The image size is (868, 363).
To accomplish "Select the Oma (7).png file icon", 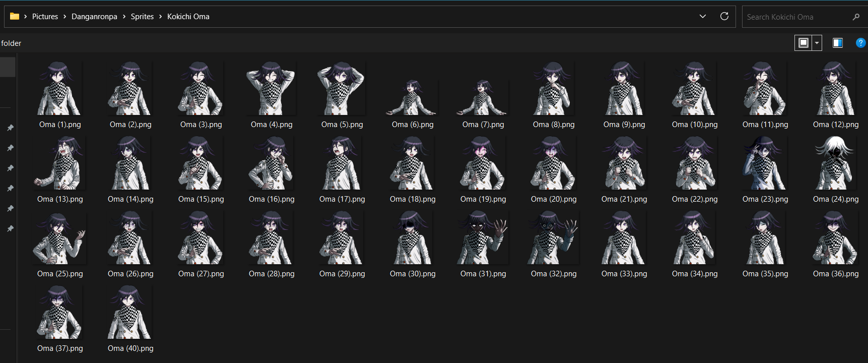I will pos(483,97).
